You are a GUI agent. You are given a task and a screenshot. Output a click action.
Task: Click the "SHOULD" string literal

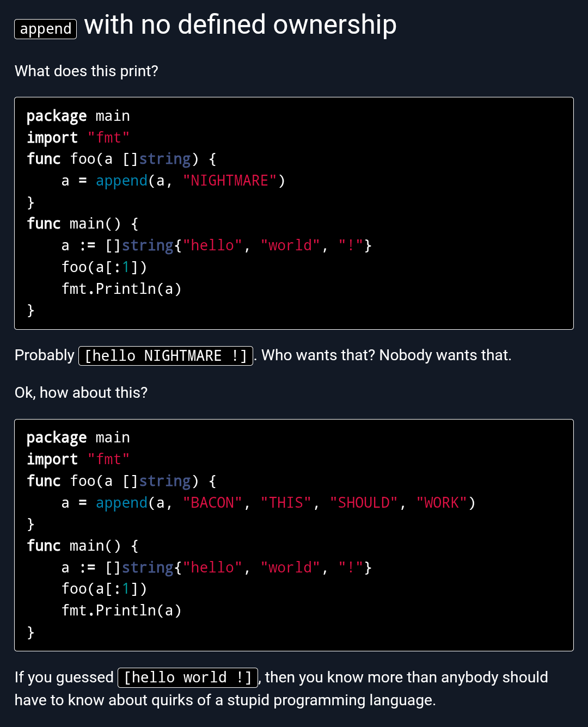pos(364,503)
